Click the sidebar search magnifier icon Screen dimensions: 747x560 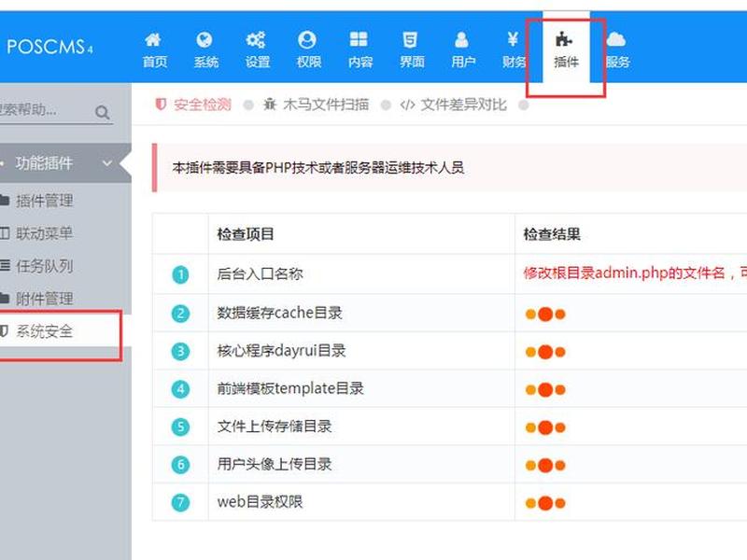102,112
